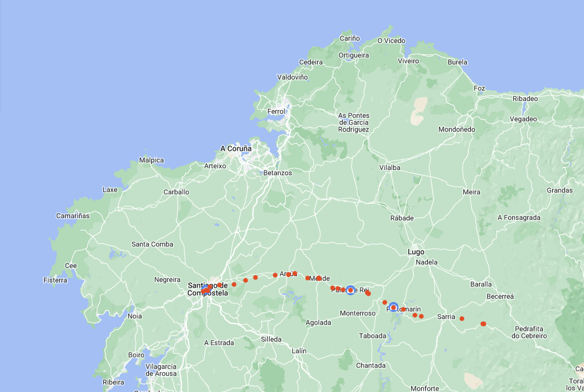Select the Vegadeo label
Viewport: 584px width, 392px height.
point(523,119)
